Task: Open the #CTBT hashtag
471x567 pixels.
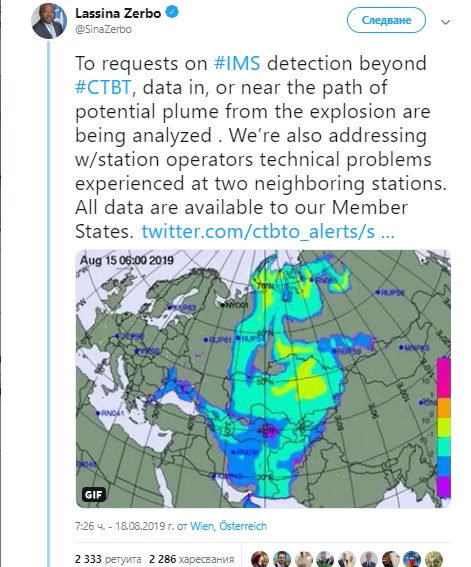Action: pos(103,87)
